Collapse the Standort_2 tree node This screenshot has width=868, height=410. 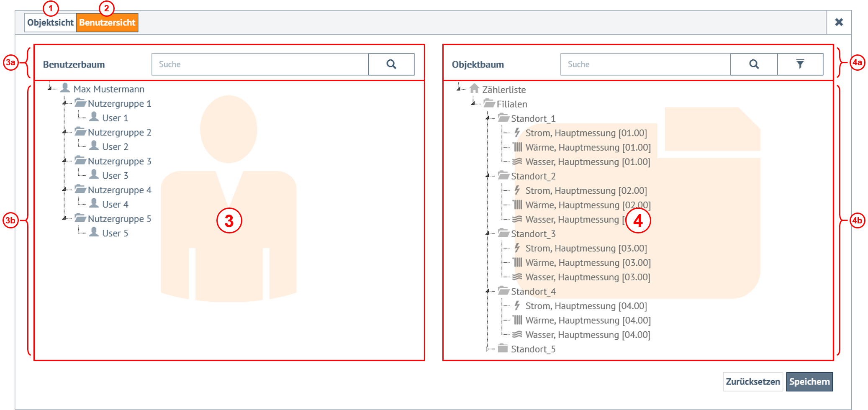487,176
